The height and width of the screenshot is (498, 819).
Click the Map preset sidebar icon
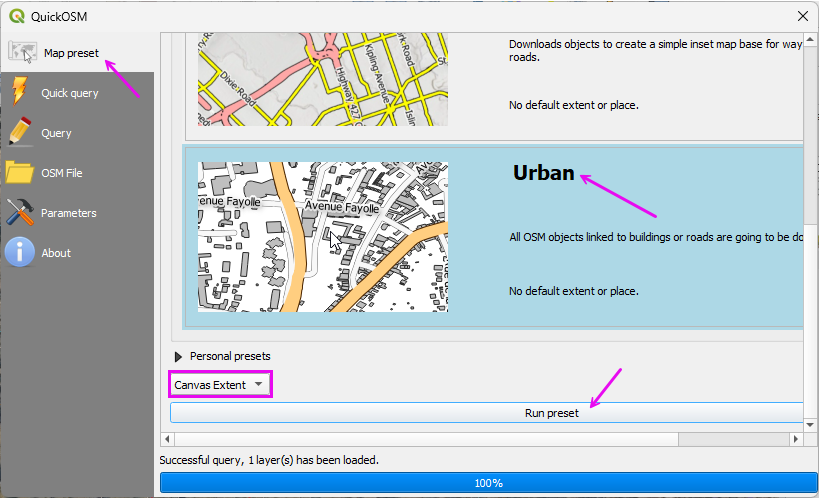(x=22, y=53)
